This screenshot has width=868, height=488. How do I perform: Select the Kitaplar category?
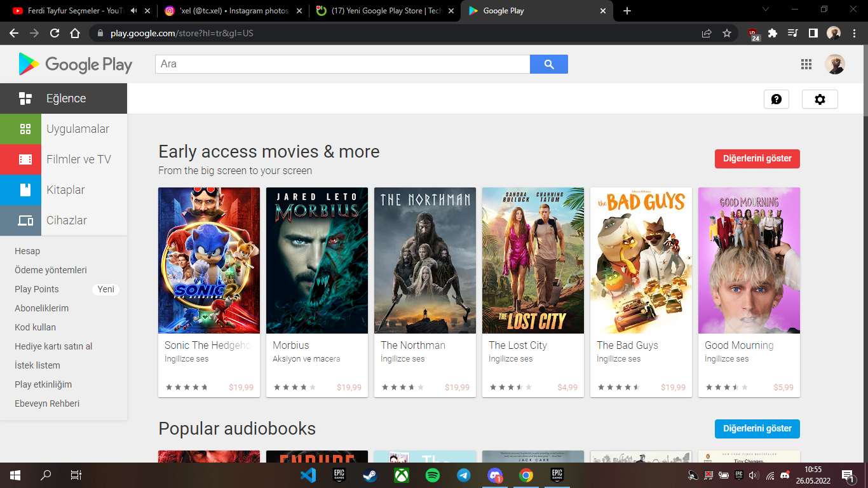point(64,190)
